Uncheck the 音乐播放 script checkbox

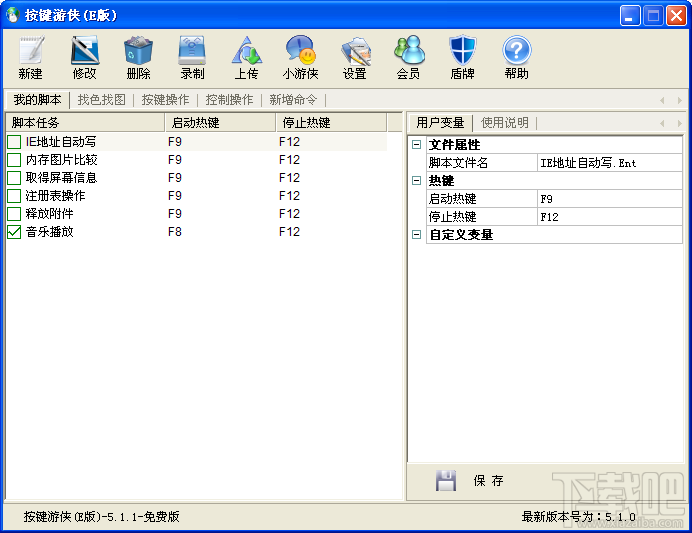pyautogui.click(x=14, y=232)
